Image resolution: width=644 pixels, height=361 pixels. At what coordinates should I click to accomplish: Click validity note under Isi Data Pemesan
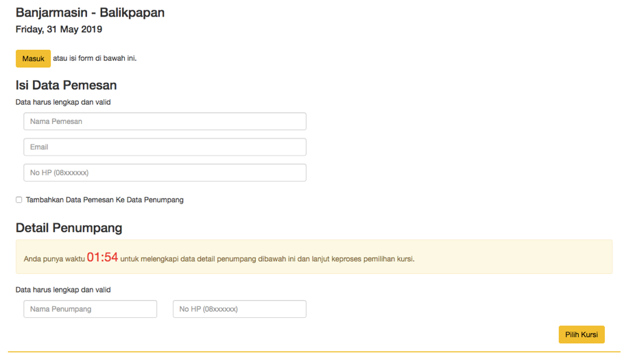[63, 102]
